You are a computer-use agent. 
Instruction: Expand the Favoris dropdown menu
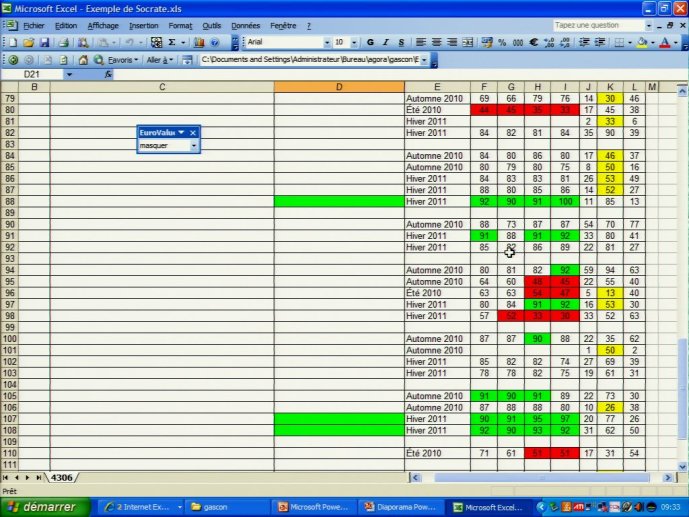point(123,60)
